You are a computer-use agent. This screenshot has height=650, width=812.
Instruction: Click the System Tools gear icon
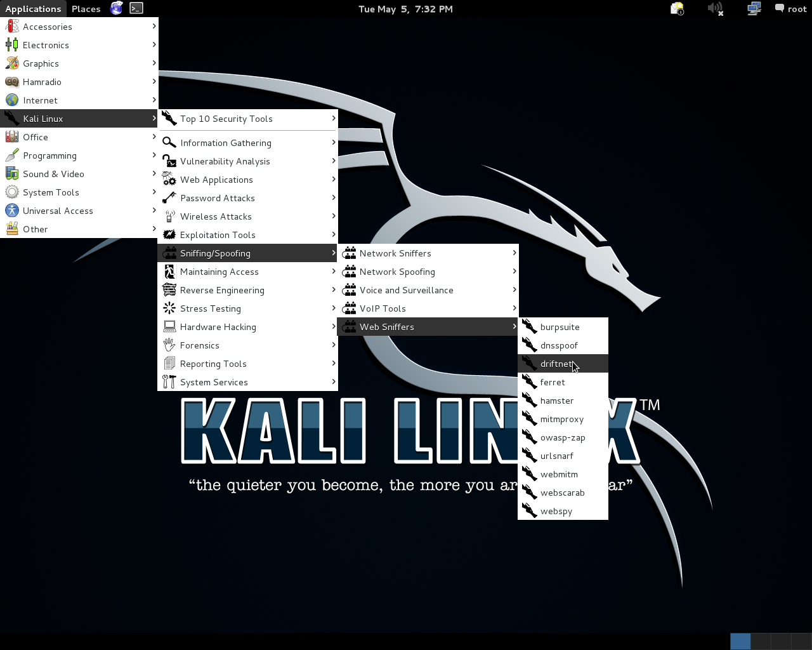click(12, 192)
